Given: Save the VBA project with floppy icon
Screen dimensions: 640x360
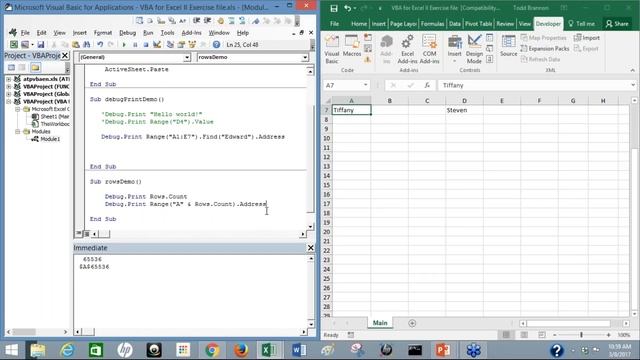Looking at the screenshot, I should point(40,44).
